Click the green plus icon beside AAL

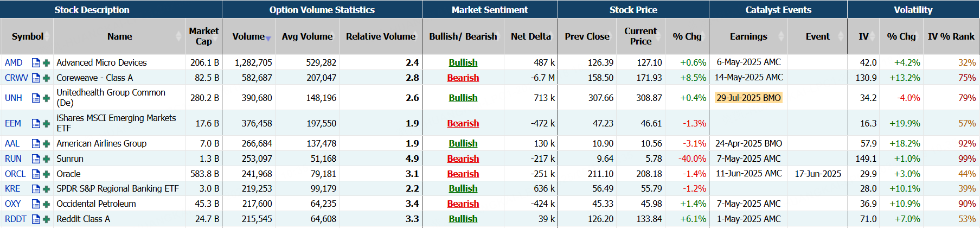pyautogui.click(x=47, y=144)
